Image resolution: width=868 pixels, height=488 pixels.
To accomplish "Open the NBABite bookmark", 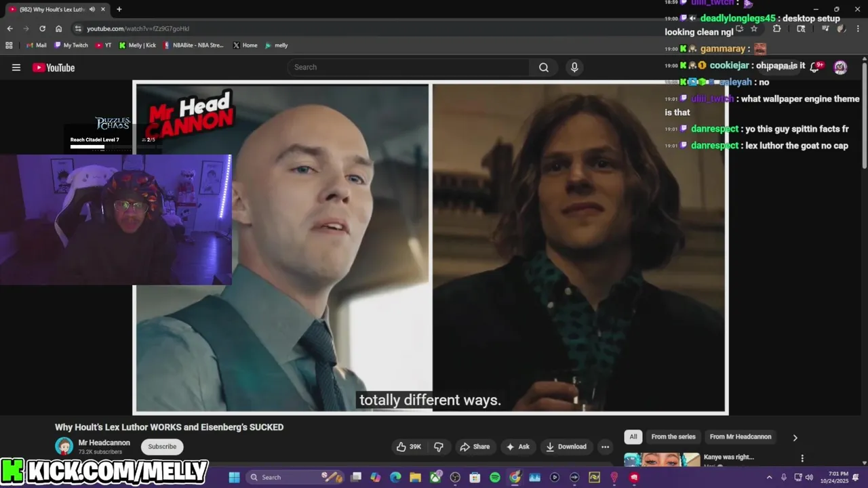I will tap(194, 45).
